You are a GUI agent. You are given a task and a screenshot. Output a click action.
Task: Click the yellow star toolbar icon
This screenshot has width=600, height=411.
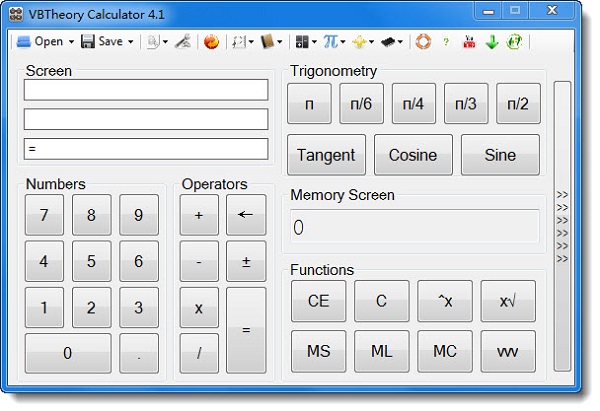pos(359,42)
